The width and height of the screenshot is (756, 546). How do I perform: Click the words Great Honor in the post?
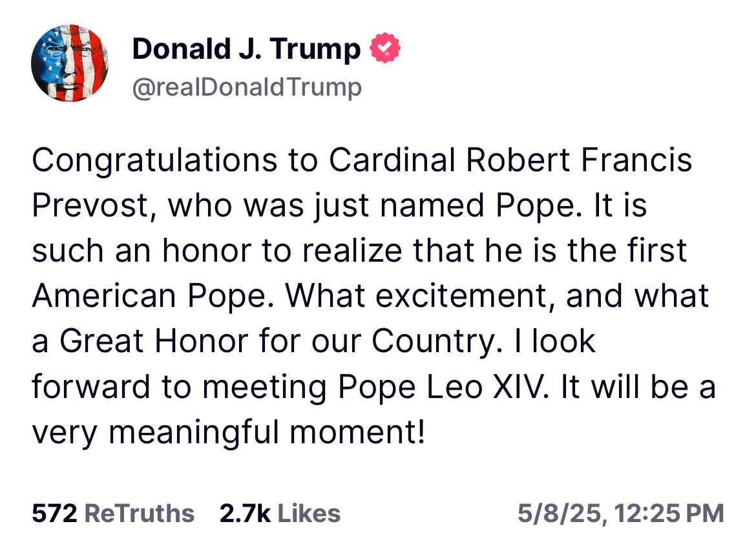click(x=154, y=341)
